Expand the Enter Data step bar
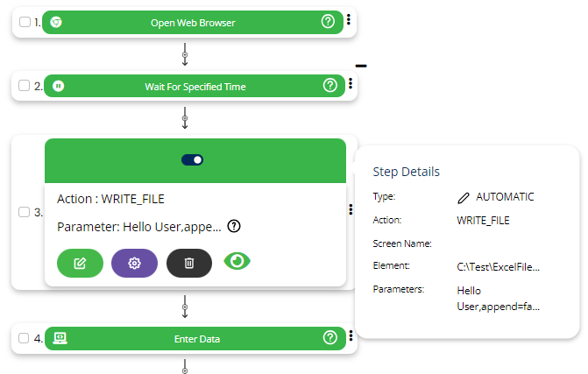This screenshot has width=588, height=374. pos(191,337)
